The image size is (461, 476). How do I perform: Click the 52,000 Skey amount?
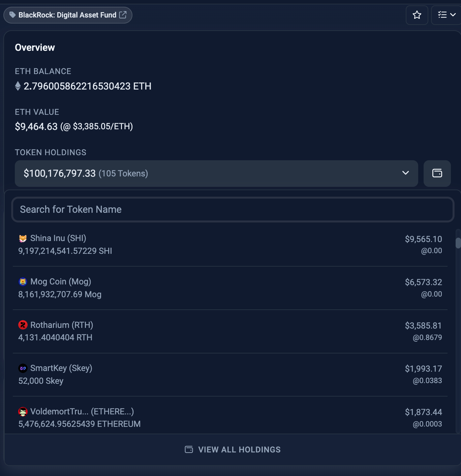41,381
